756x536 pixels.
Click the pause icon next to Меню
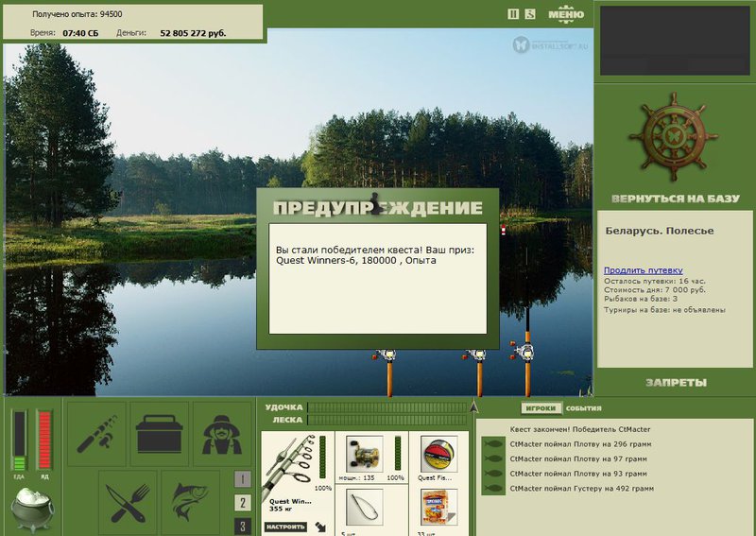point(513,14)
